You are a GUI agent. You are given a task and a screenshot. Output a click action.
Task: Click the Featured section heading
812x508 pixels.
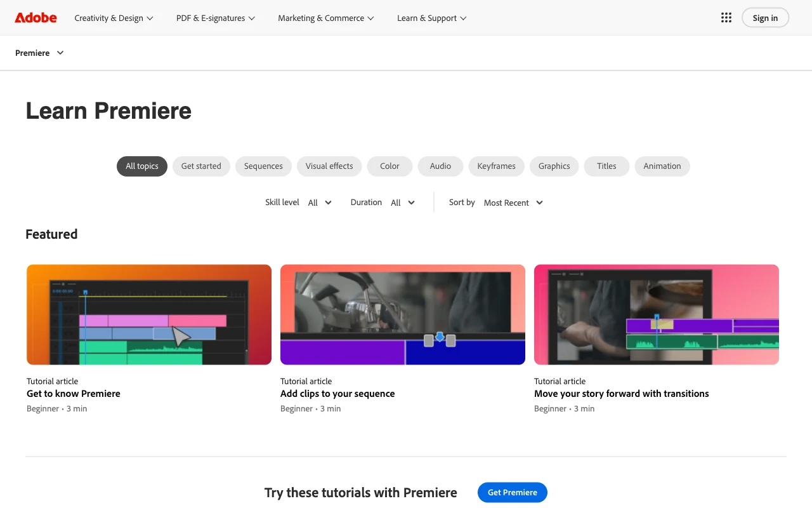click(51, 234)
